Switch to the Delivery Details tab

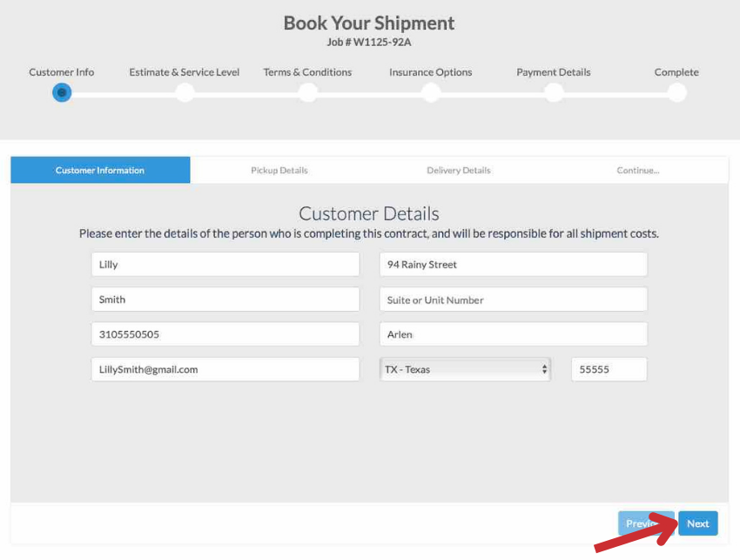[x=459, y=171]
